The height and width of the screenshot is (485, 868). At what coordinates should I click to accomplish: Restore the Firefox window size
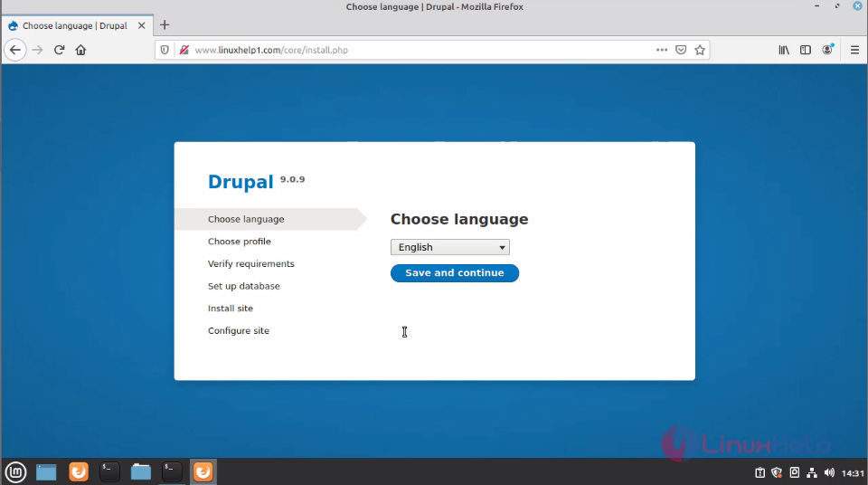[837, 6]
